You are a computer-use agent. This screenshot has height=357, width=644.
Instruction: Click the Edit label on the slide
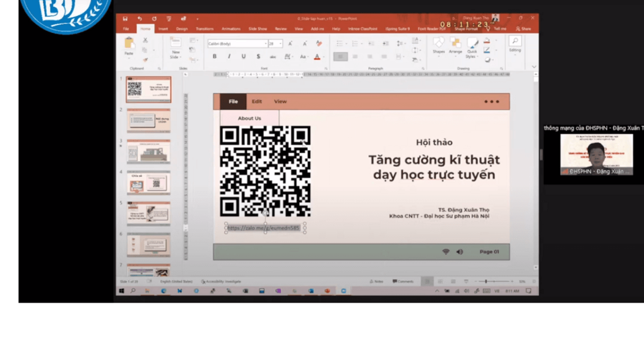pyautogui.click(x=257, y=102)
